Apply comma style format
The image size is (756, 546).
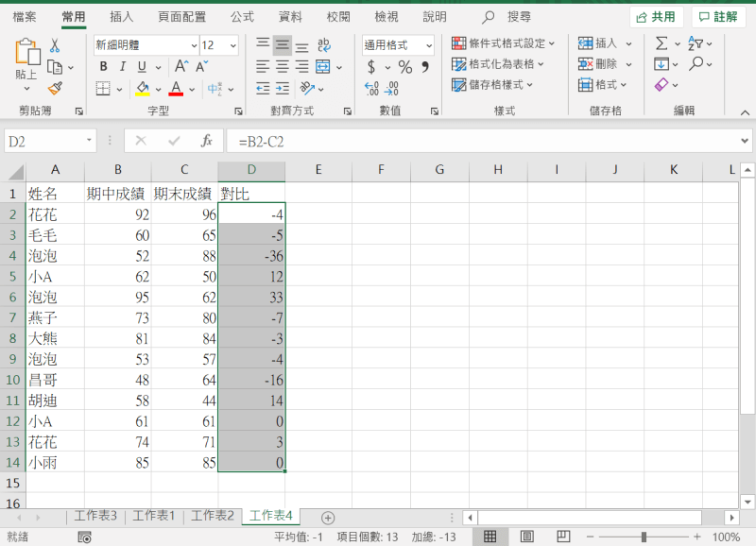click(425, 67)
